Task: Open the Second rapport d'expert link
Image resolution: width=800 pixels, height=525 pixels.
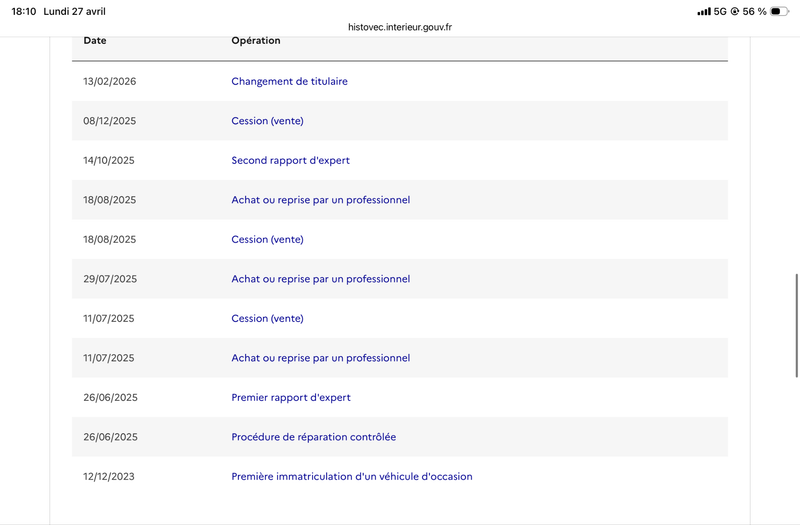Action: point(290,160)
